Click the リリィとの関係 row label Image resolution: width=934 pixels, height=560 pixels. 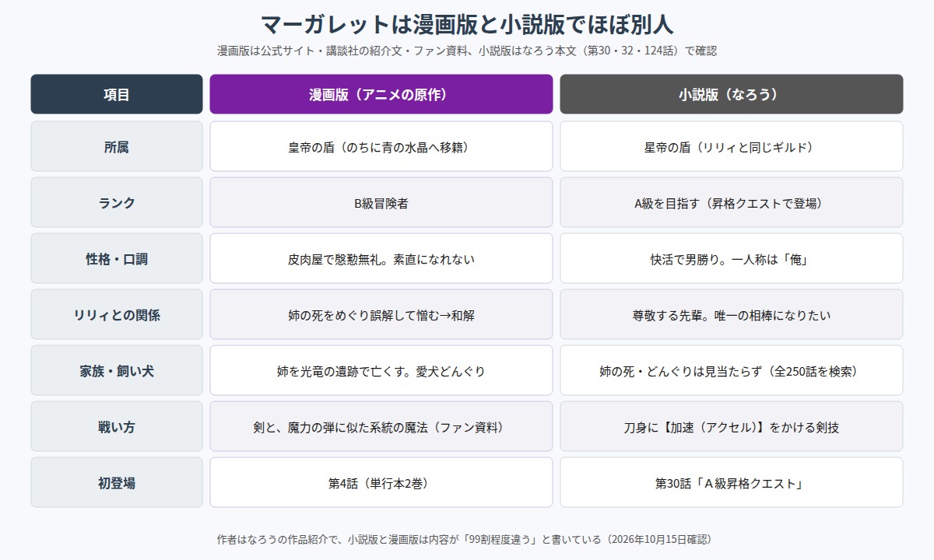pyautogui.click(x=117, y=314)
